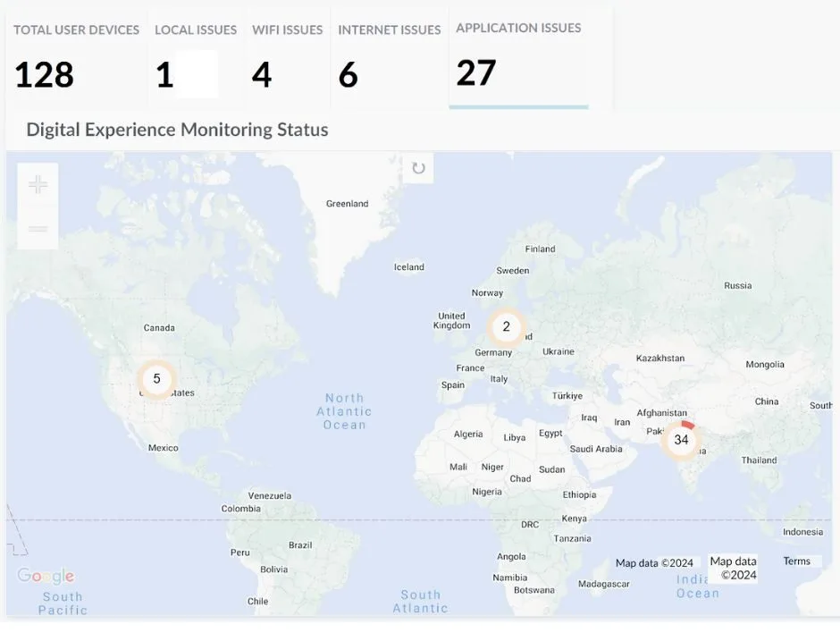Click the Finland label on the map
This screenshot has width=840, height=633.
click(540, 249)
